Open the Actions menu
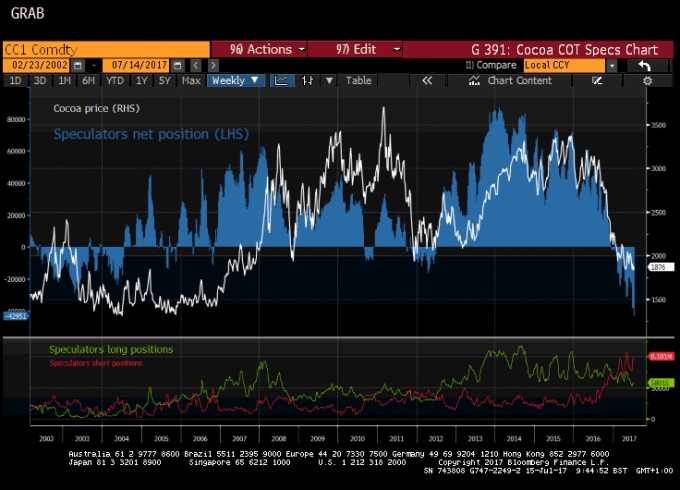680x490 pixels. tap(260, 49)
